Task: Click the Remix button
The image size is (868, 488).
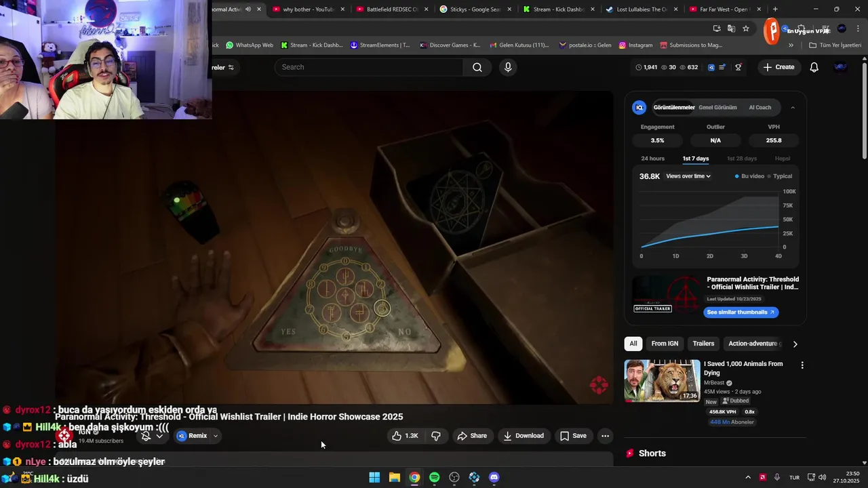Action: pyautogui.click(x=192, y=436)
